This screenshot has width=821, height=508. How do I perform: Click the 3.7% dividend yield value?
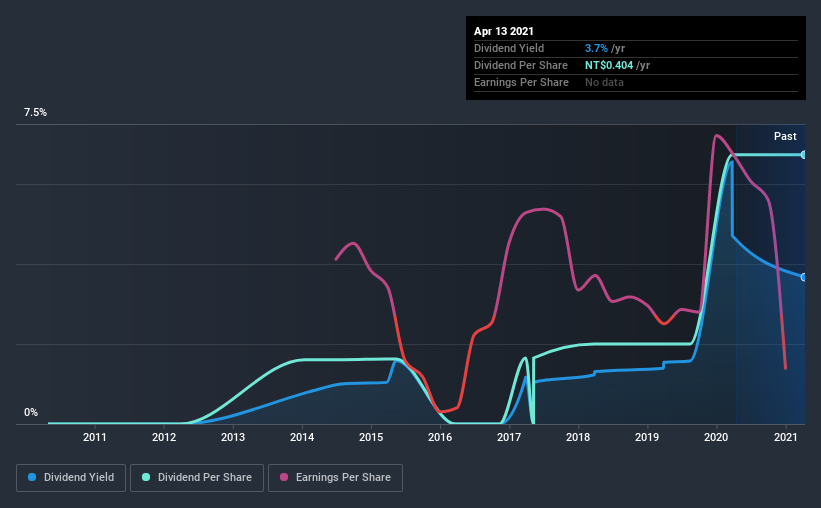(x=596, y=48)
